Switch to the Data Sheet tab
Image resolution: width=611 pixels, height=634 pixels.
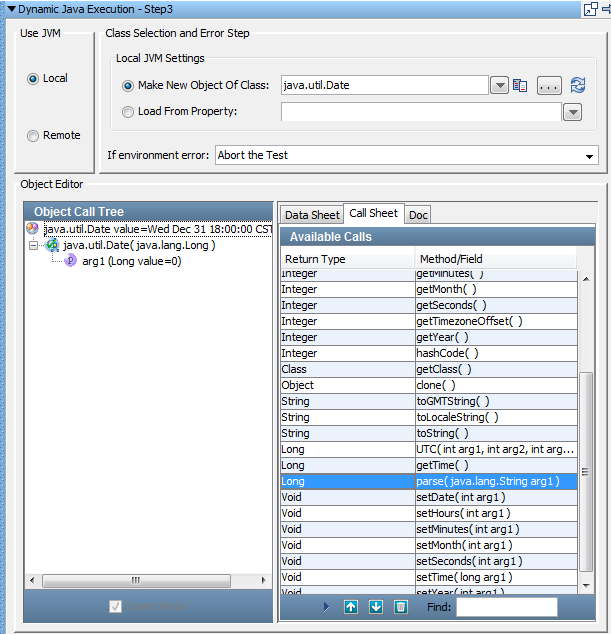point(311,215)
